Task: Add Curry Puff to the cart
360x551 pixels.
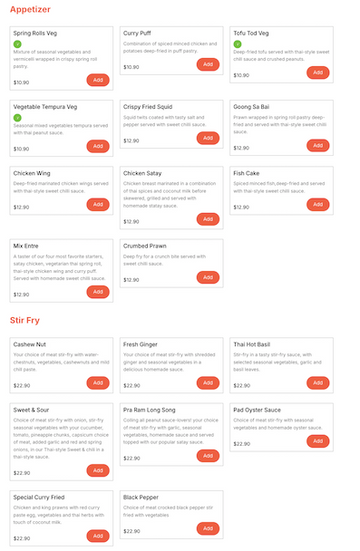Action: (x=208, y=64)
